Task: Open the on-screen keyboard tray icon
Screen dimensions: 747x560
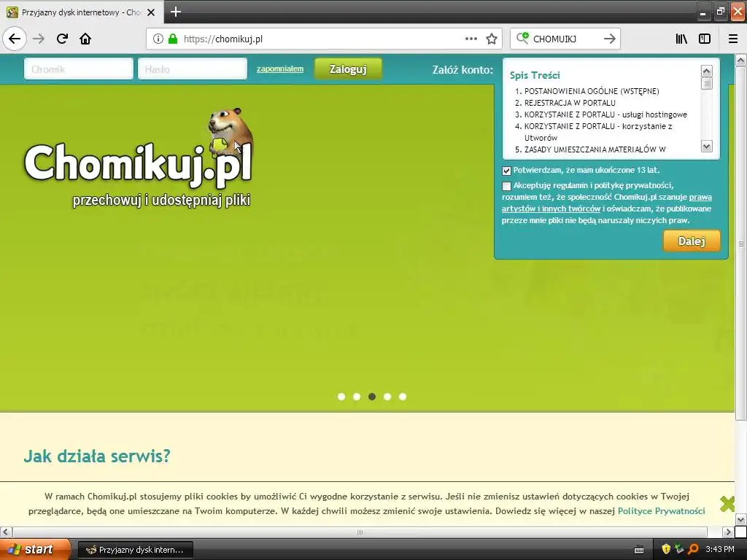Action: point(639,550)
